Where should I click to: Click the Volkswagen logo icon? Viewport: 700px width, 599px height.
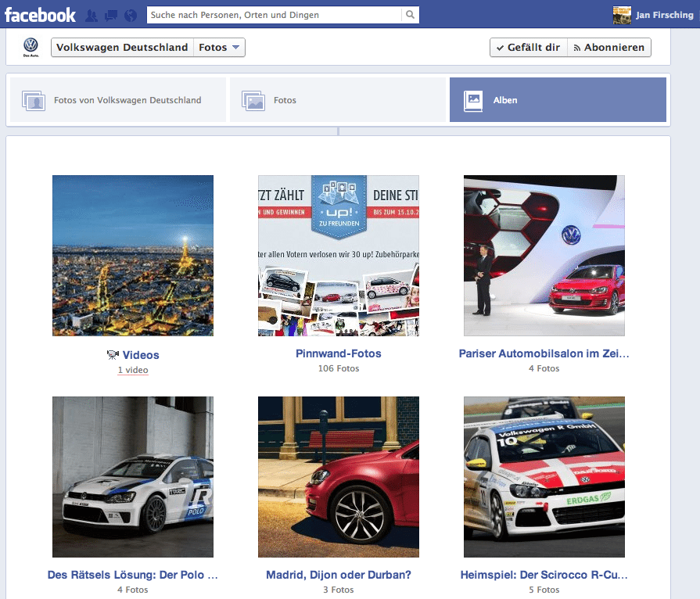(31, 48)
